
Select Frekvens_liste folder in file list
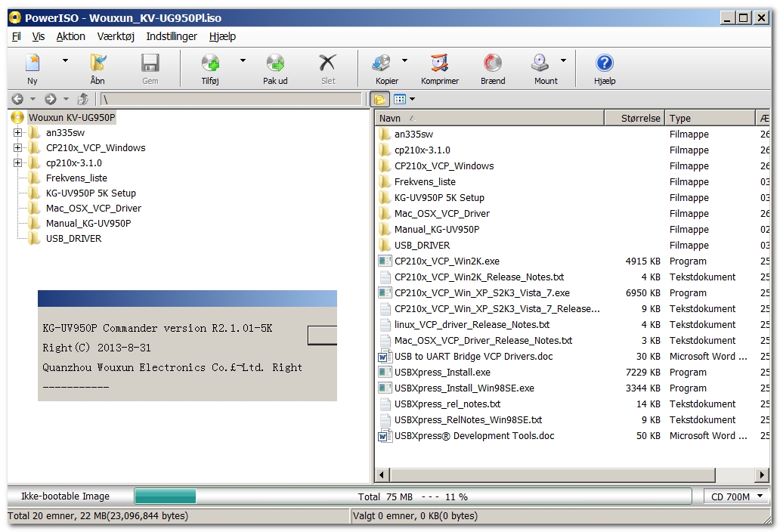(x=425, y=182)
